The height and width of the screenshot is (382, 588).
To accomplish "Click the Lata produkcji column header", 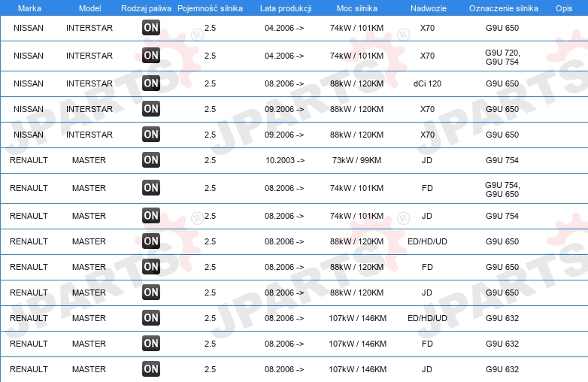I will click(x=286, y=8).
